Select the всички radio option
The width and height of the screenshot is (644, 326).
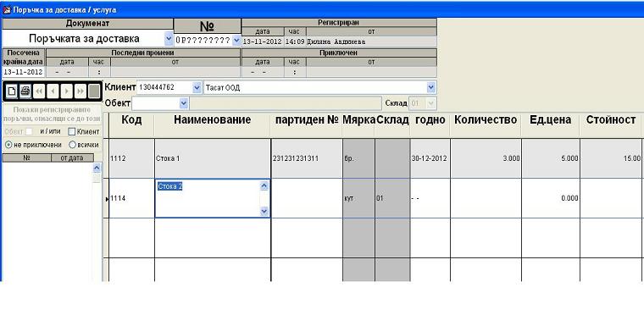[72, 145]
